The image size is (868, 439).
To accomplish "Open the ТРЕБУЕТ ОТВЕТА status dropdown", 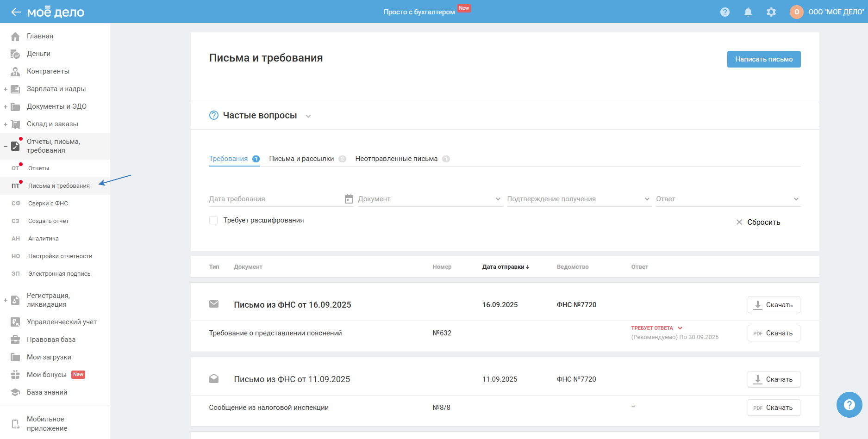I will coord(657,328).
